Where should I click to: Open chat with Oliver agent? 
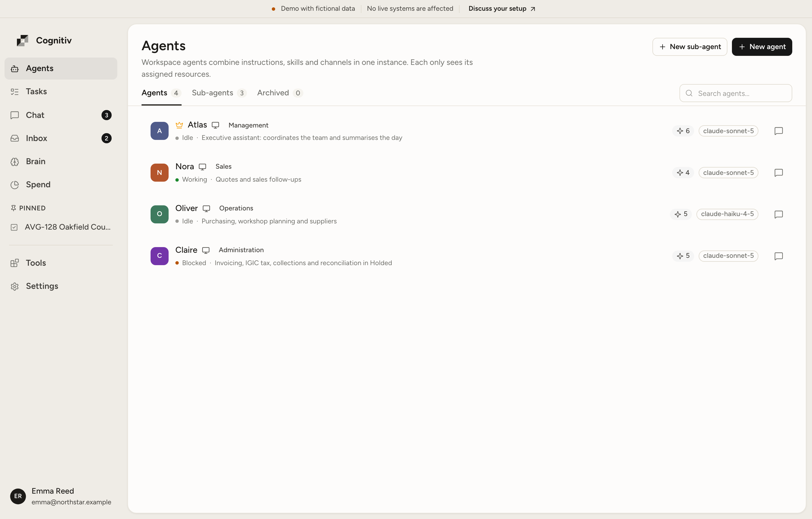tap(778, 214)
